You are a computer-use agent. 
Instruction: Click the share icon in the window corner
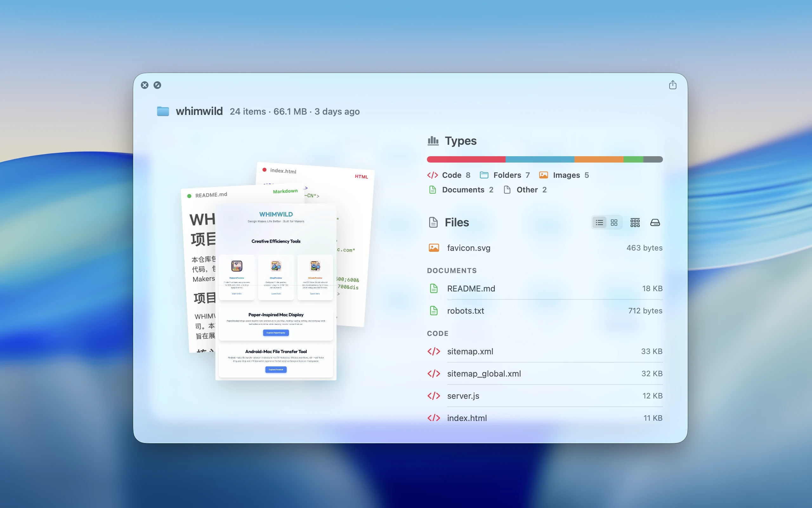[672, 85]
